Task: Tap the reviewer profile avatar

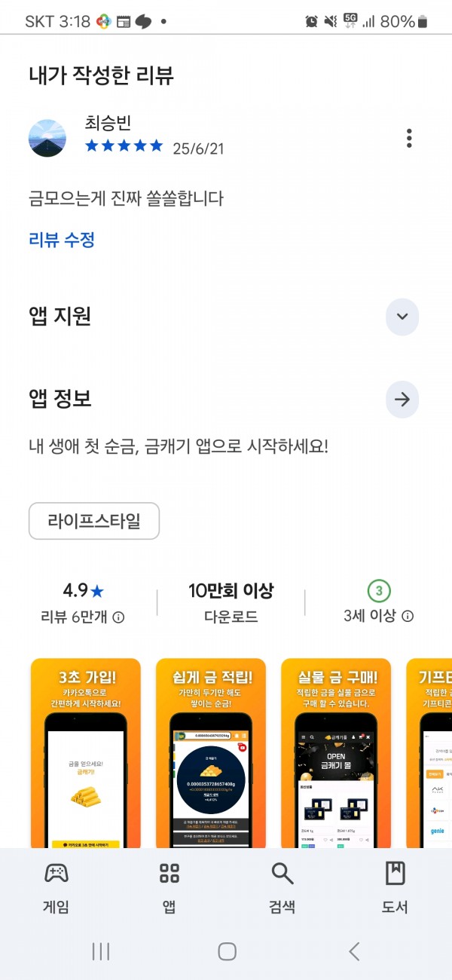Action: (x=47, y=138)
